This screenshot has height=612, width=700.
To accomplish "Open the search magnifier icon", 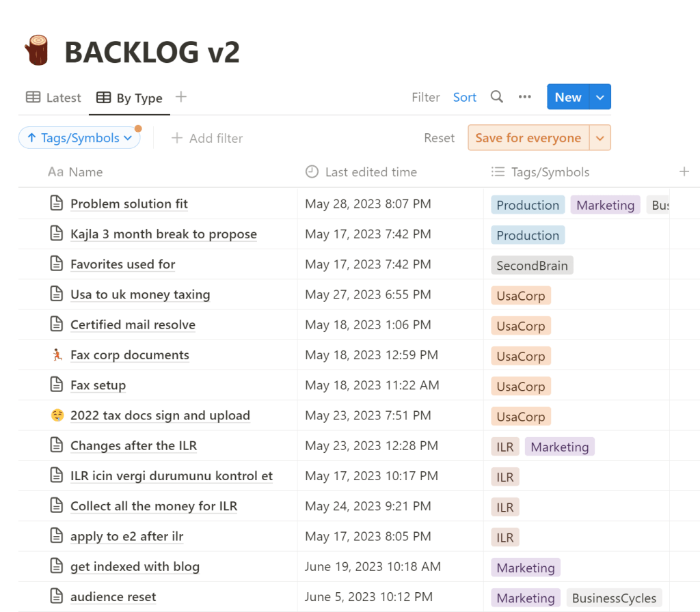I will click(x=496, y=97).
